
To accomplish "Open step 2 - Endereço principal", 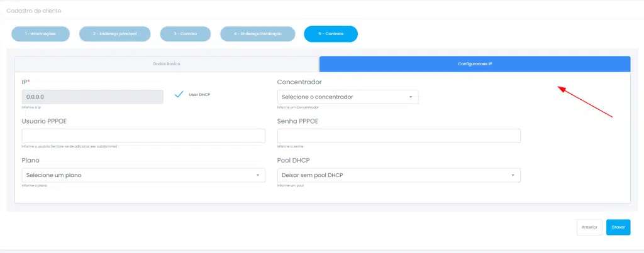I will click(x=114, y=34).
